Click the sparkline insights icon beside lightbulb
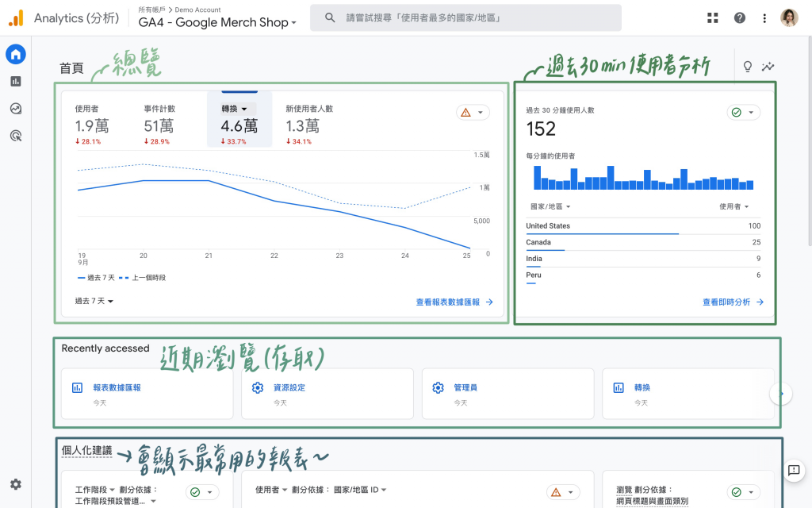812x508 pixels. pyautogui.click(x=768, y=67)
